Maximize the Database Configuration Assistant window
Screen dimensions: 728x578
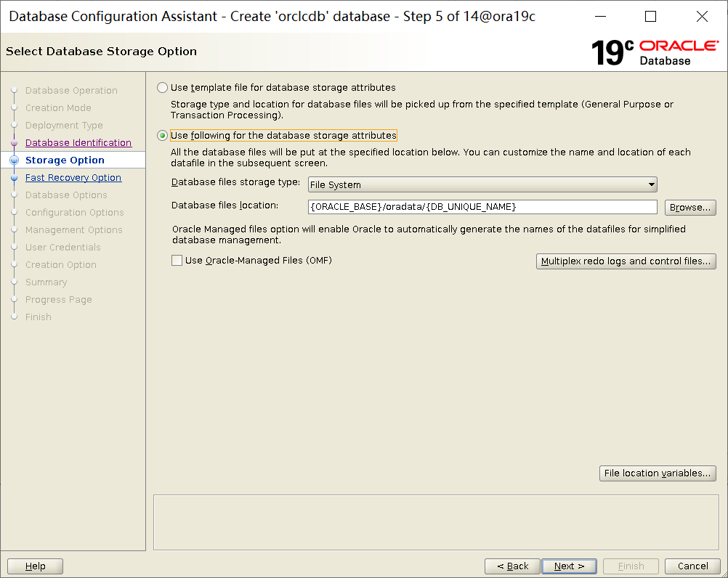651,16
